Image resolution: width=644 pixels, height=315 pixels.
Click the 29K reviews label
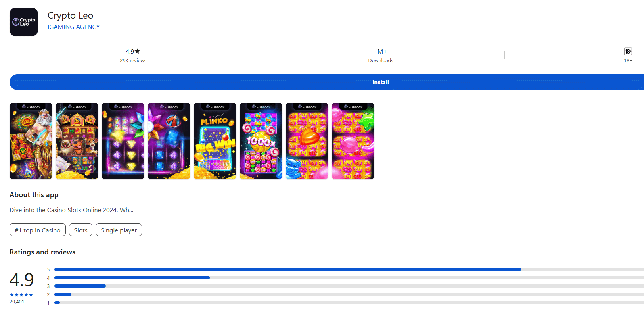pyautogui.click(x=133, y=61)
